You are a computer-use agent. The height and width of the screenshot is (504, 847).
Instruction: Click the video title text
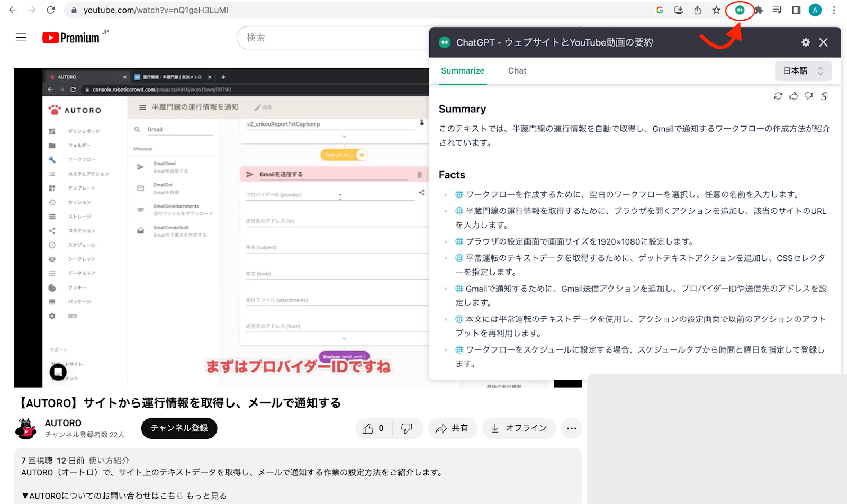pyautogui.click(x=180, y=403)
